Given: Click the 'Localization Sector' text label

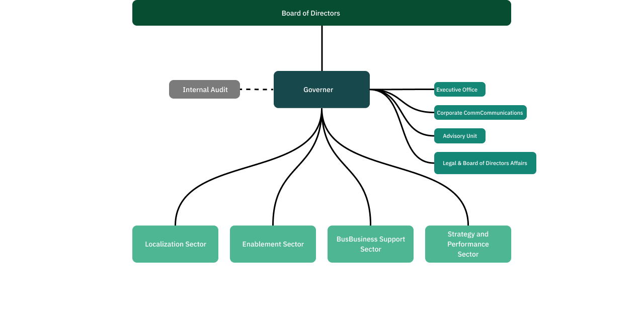Looking at the screenshot, I should [x=176, y=244].
